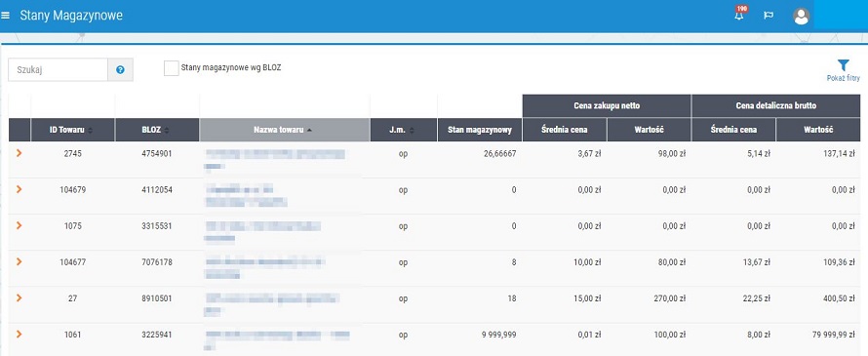Sort by Nazwa towaru column header
Image resolution: width=868 pixels, height=356 pixels.
click(285, 130)
